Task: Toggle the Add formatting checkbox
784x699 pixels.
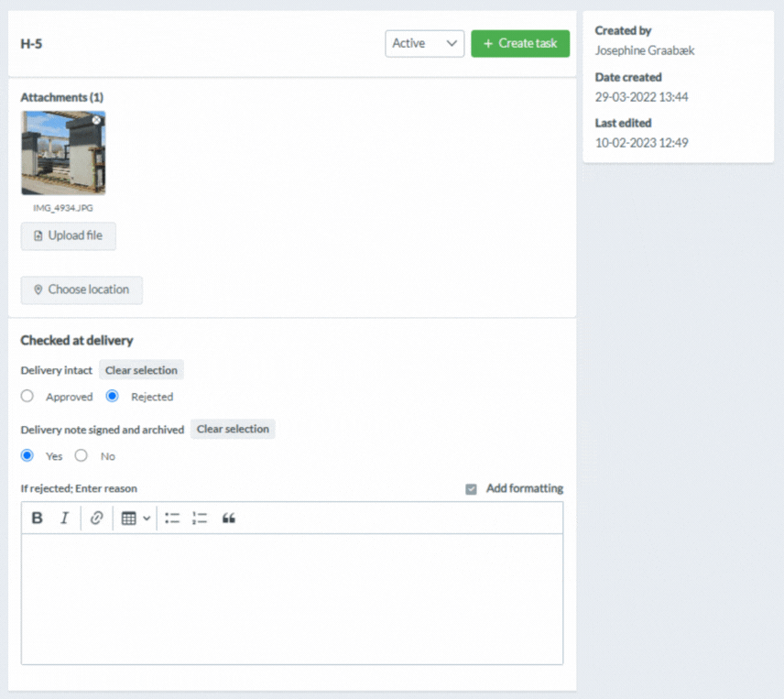Action: pyautogui.click(x=471, y=489)
